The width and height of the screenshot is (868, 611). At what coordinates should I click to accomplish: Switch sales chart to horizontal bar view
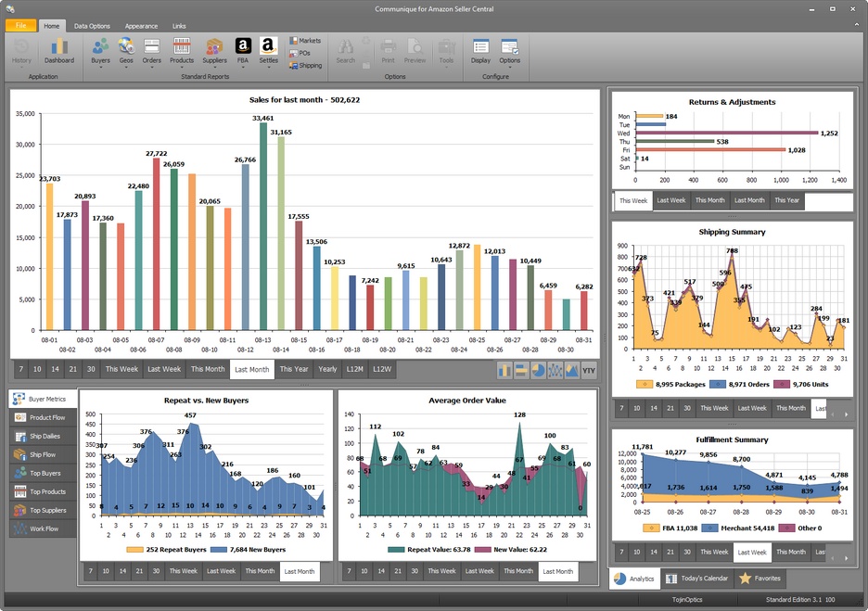pyautogui.click(x=521, y=370)
